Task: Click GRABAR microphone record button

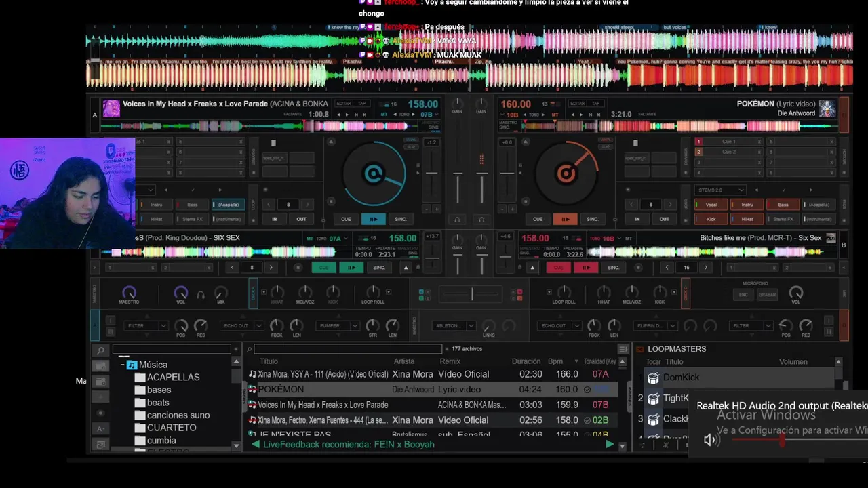Action: (x=767, y=295)
